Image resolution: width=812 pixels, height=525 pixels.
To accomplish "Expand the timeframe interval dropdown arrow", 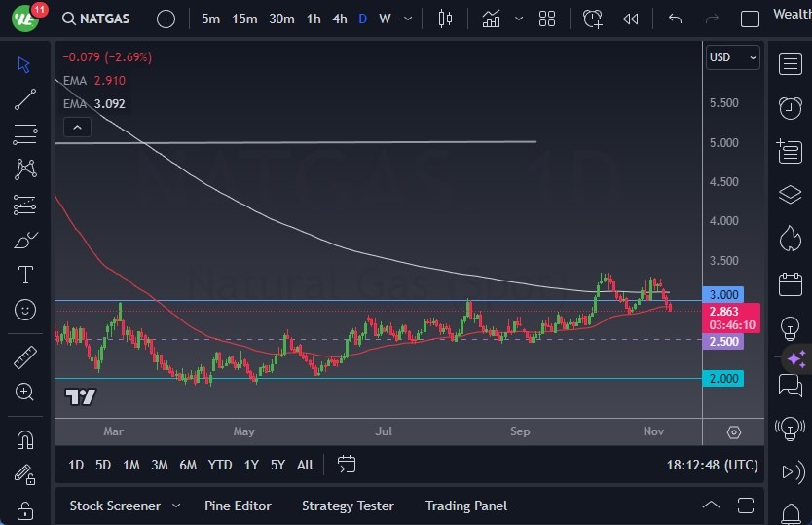I will coord(407,19).
